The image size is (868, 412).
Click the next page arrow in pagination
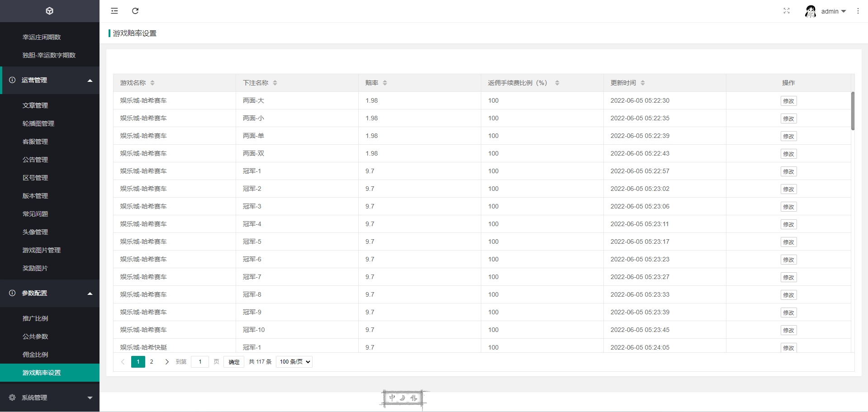[x=167, y=362]
